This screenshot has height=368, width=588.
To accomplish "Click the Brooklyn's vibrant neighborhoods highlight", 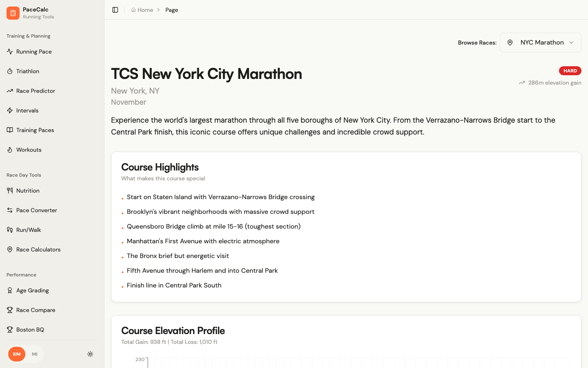I will tap(220, 212).
